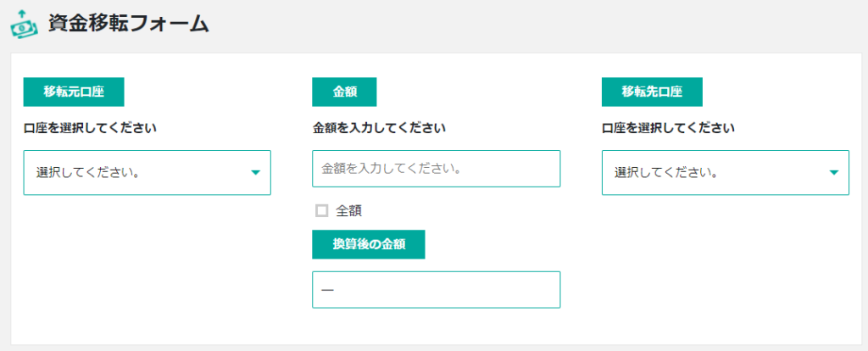
Task: Click the 移転先口座 green label
Action: [652, 92]
